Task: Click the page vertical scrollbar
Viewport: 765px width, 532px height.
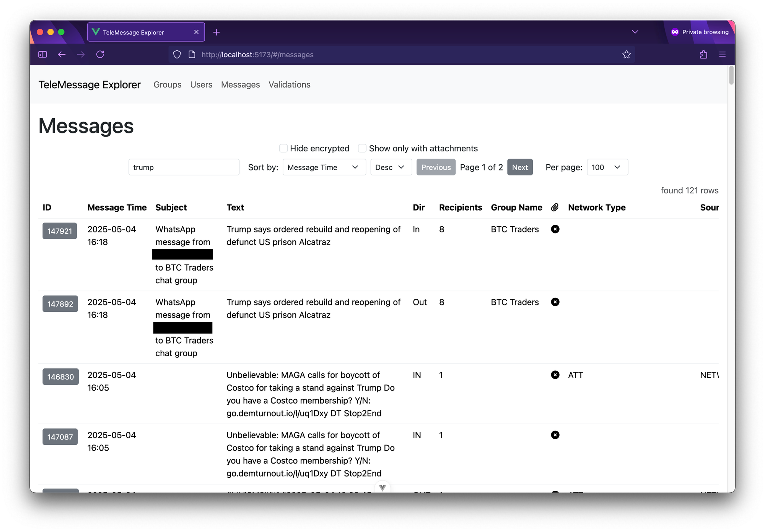Action: pos(731,75)
